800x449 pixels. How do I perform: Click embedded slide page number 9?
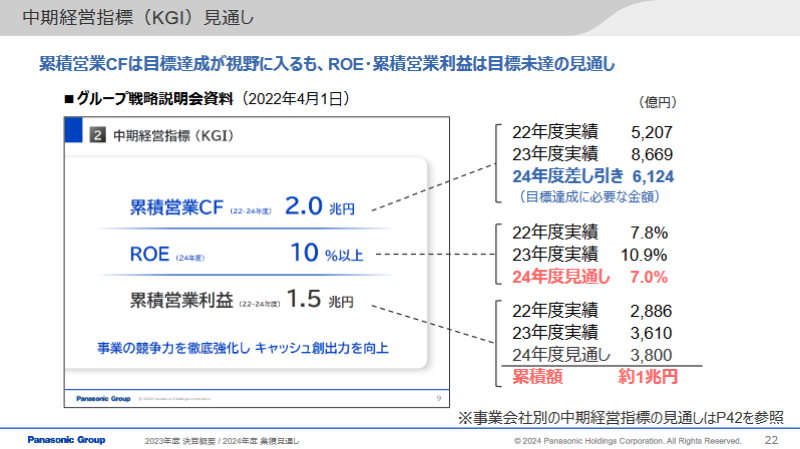pyautogui.click(x=439, y=398)
